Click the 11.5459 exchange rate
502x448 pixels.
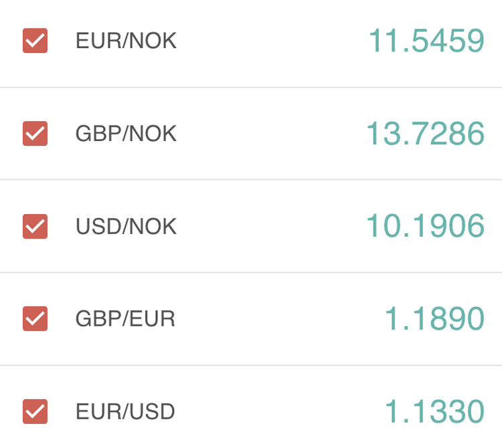pyautogui.click(x=426, y=41)
